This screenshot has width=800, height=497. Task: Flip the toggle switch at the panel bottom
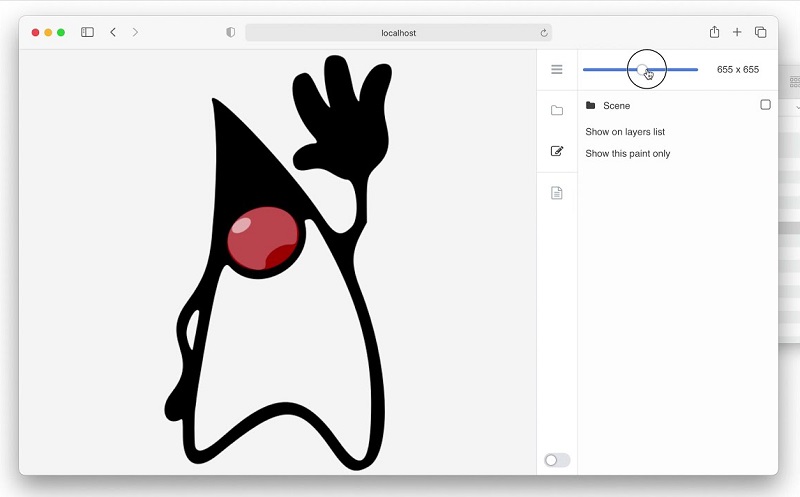[x=556, y=460]
